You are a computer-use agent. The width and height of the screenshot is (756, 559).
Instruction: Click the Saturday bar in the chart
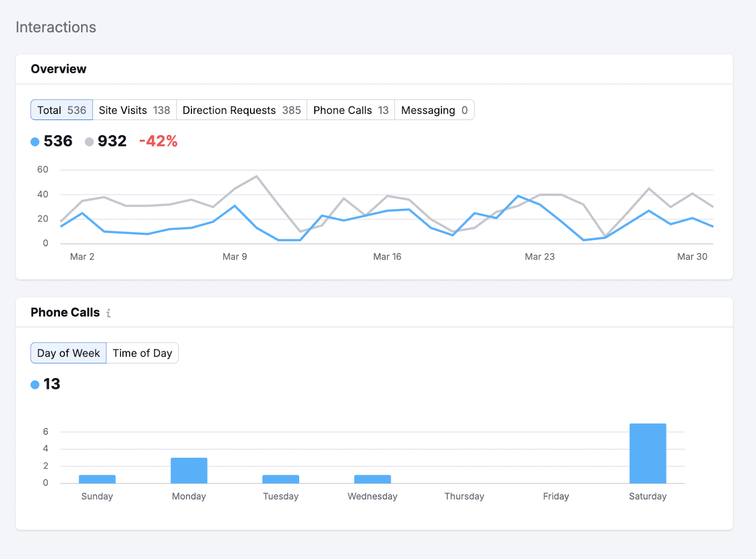point(647,454)
